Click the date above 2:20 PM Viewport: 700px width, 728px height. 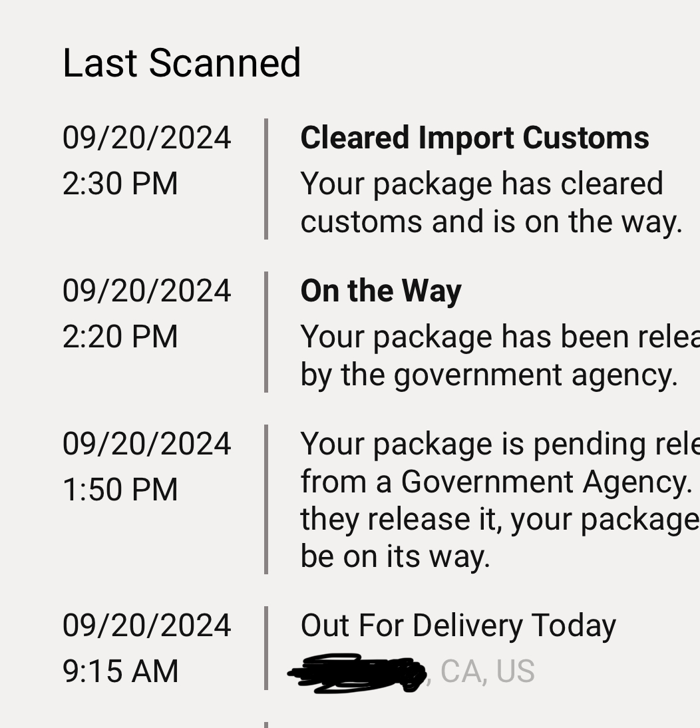click(x=146, y=291)
